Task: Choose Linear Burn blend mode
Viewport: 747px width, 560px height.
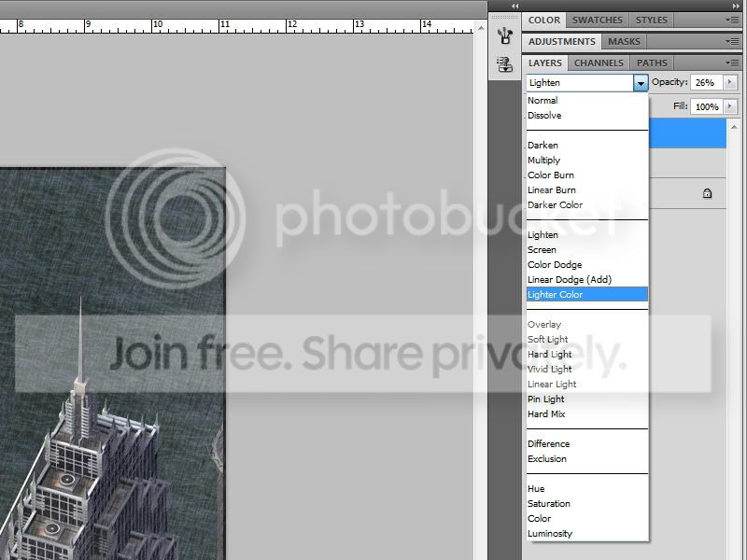Action: [x=587, y=190]
